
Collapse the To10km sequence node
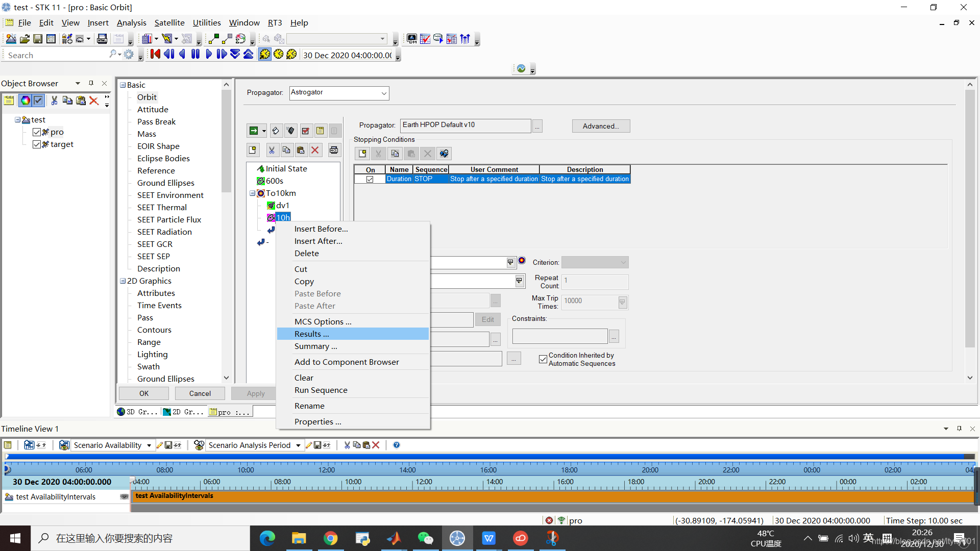coord(252,193)
